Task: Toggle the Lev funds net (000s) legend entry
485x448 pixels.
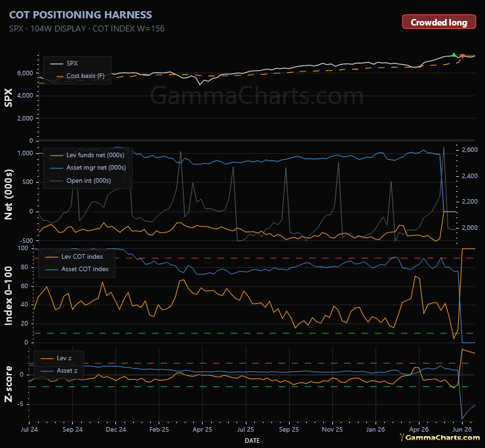Action: click(x=87, y=155)
